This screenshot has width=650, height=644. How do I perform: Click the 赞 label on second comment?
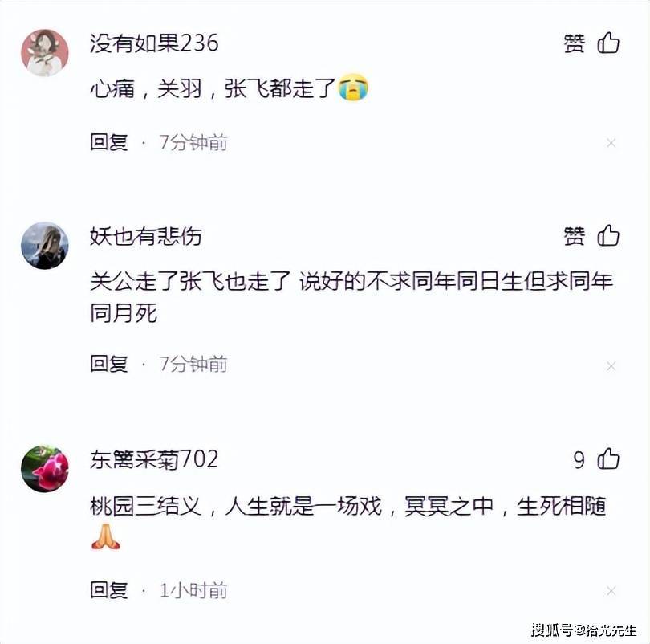click(575, 236)
